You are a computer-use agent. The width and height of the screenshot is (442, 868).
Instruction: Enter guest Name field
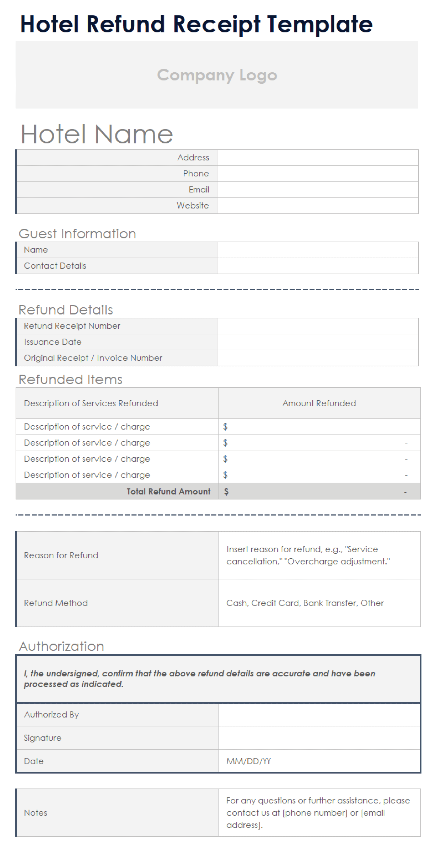[x=317, y=250]
